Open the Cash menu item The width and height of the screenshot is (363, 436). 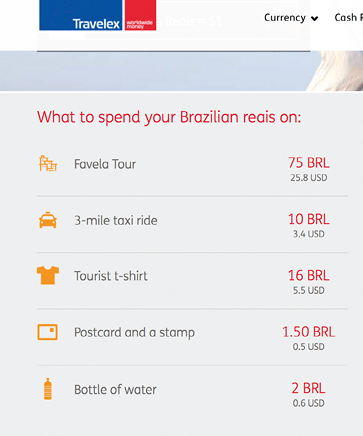tap(349, 17)
